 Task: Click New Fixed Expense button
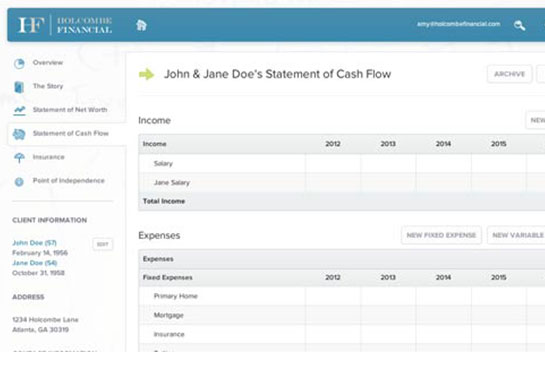pyautogui.click(x=441, y=235)
